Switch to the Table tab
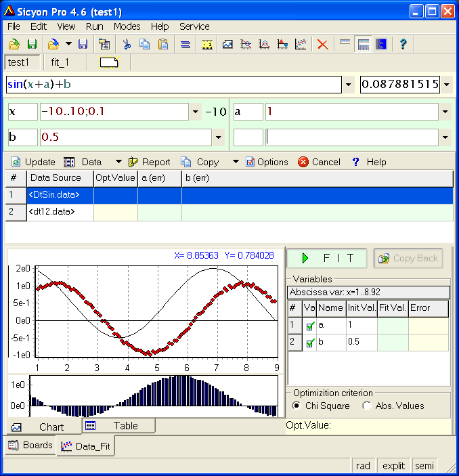The height and width of the screenshot is (476, 459). coord(118,426)
